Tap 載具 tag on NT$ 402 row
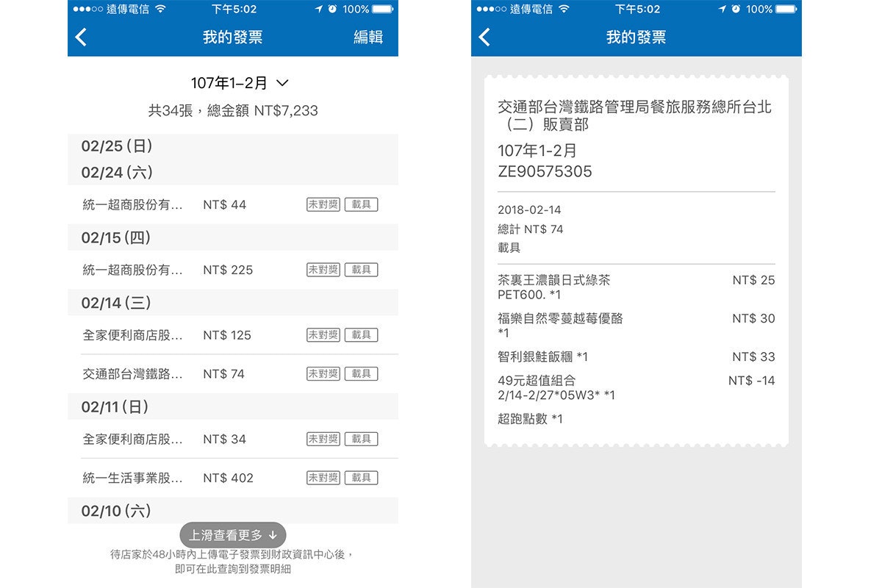The width and height of the screenshot is (882, 588). (361, 478)
